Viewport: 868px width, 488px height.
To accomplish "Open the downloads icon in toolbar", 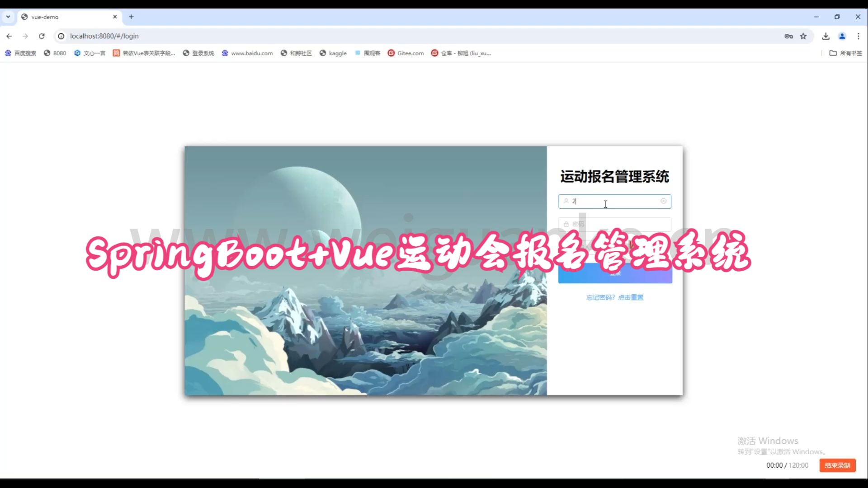I will click(x=826, y=36).
